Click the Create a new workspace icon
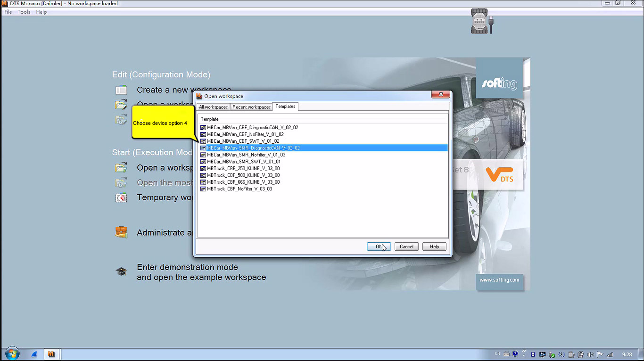This screenshot has height=361, width=644. click(121, 90)
